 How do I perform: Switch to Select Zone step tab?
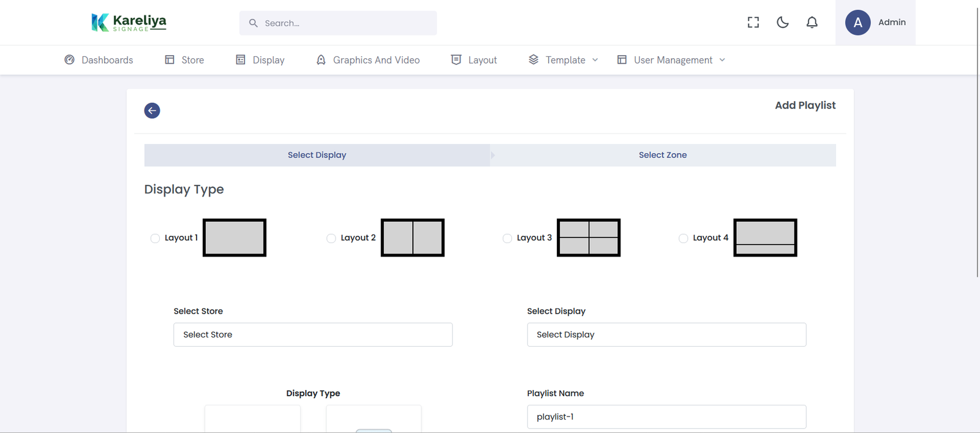[663, 155]
